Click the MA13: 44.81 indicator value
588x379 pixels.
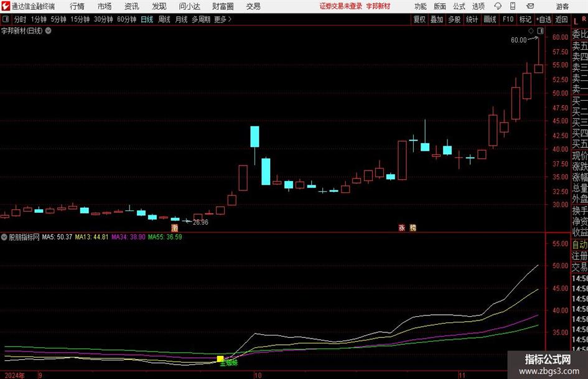click(x=91, y=236)
